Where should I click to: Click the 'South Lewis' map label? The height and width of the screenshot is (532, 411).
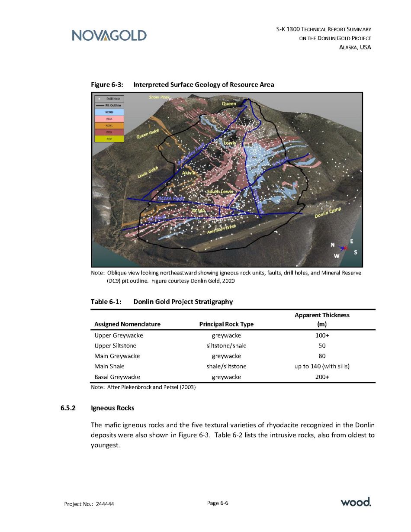(220, 191)
